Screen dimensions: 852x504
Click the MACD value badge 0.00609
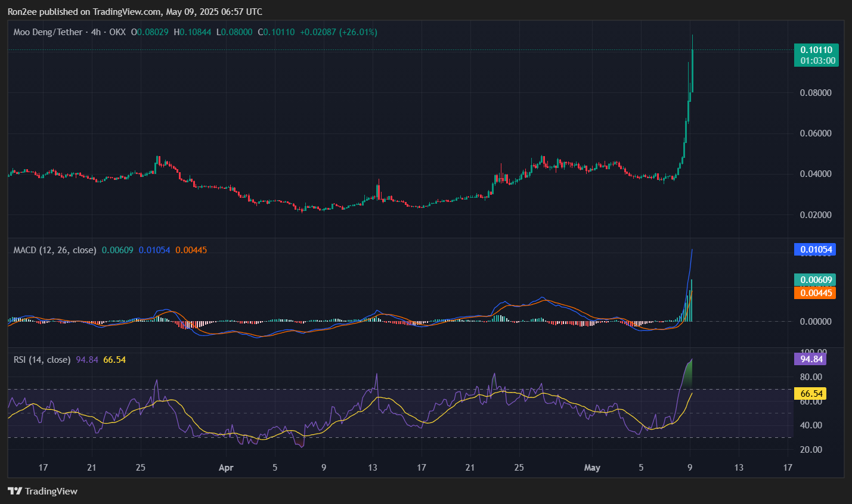point(815,279)
